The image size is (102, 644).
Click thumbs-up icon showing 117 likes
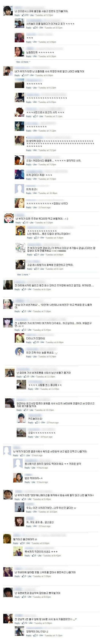(23, 75)
